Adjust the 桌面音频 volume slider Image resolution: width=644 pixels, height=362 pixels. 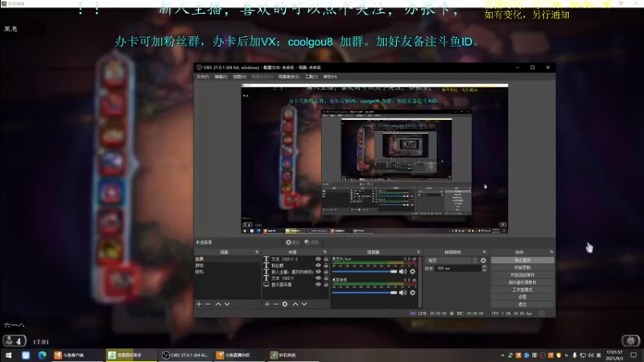point(365,293)
